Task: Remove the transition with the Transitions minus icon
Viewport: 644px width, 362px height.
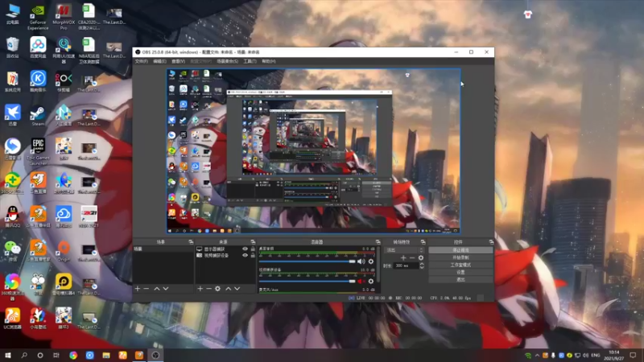Action: [412, 257]
